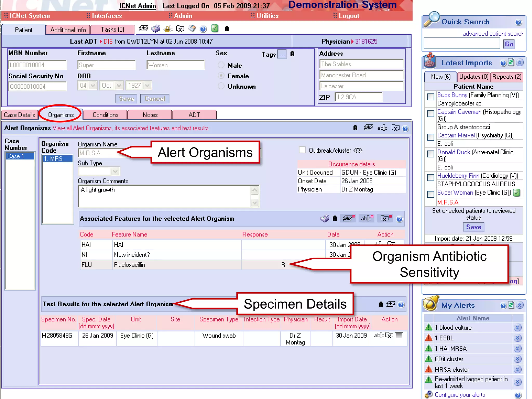This screenshot has width=532, height=399.
Task: Switch to the Conditions tab
Action: point(105,115)
